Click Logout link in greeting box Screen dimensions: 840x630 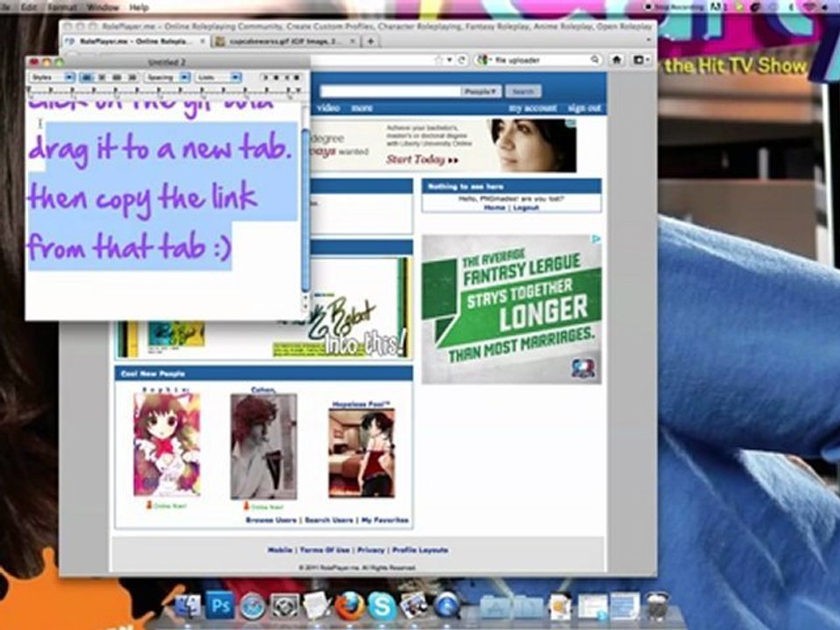click(x=526, y=207)
